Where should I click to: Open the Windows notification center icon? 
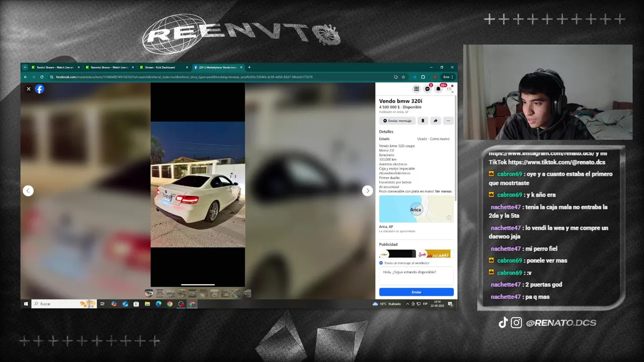[450, 304]
